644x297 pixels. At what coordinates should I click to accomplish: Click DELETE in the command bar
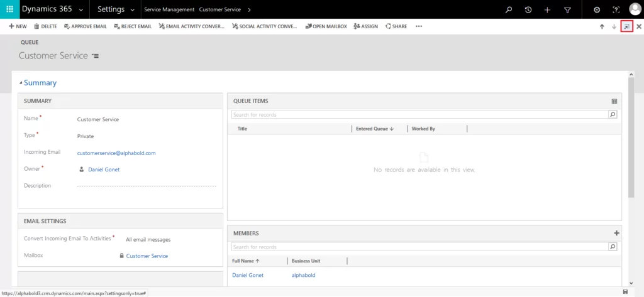45,26
